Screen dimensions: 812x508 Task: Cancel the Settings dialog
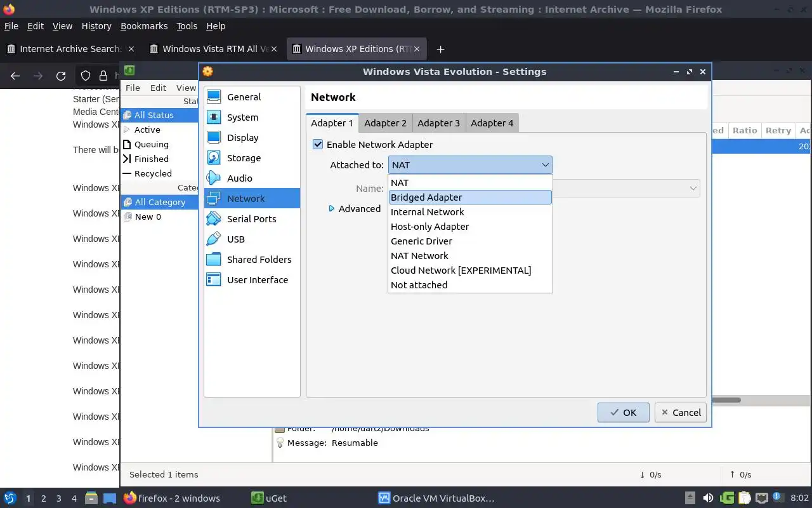click(x=680, y=412)
